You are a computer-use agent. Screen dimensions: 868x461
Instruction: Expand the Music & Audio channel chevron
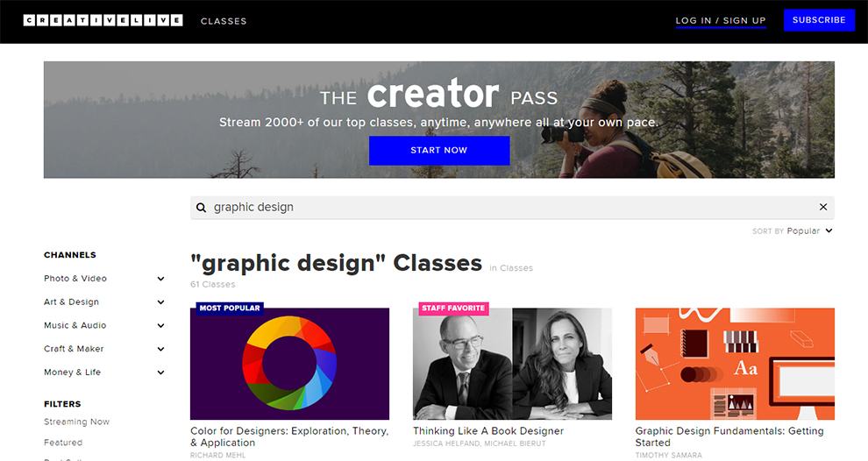pos(160,325)
